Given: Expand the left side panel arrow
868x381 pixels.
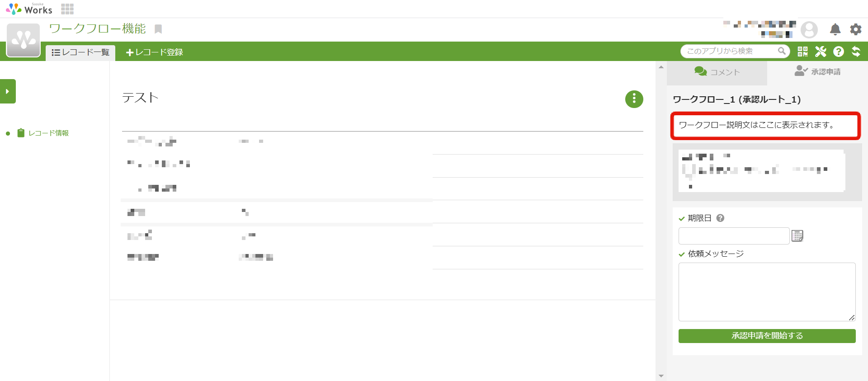Looking at the screenshot, I should pos(8,91).
